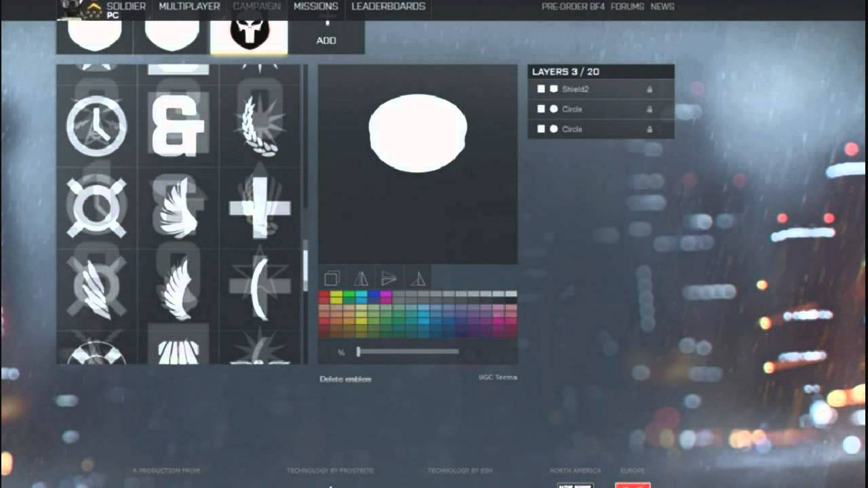Pick the wing shape between crossed-circle and plus
This screenshot has height=488, width=868.
pyautogui.click(x=178, y=207)
